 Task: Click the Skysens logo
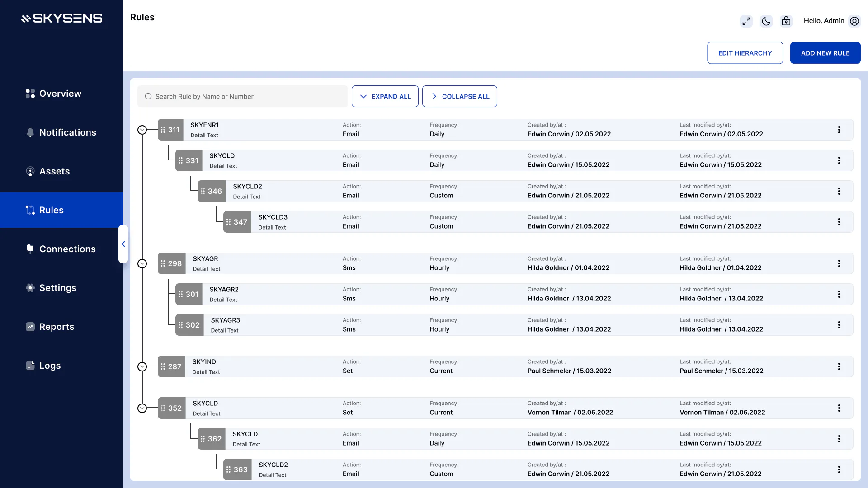[61, 18]
